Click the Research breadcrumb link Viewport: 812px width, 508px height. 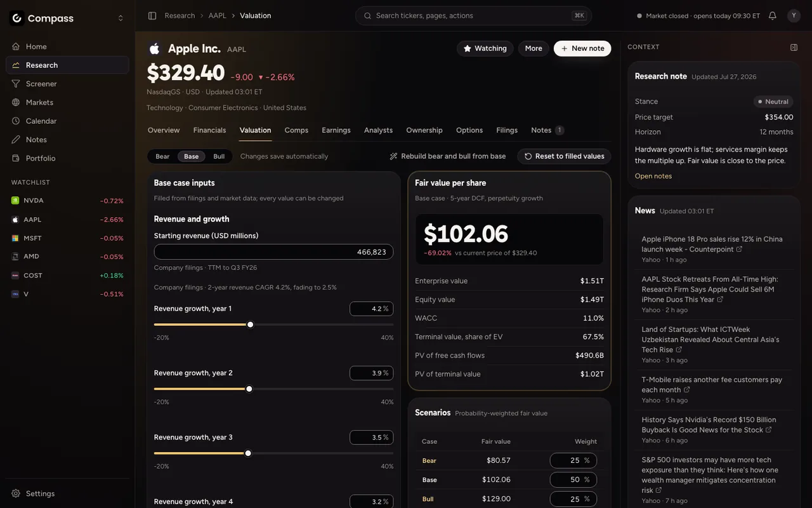point(180,15)
